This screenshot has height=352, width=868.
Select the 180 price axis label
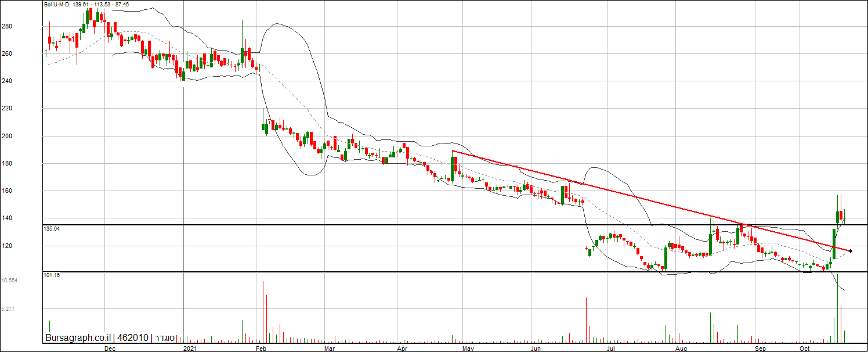tap(7, 163)
